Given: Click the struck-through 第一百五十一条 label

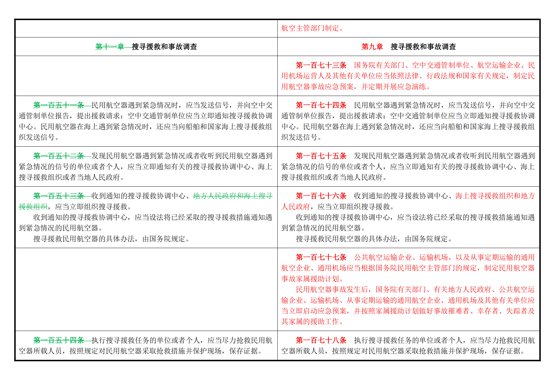Looking at the screenshot, I should (x=59, y=105).
